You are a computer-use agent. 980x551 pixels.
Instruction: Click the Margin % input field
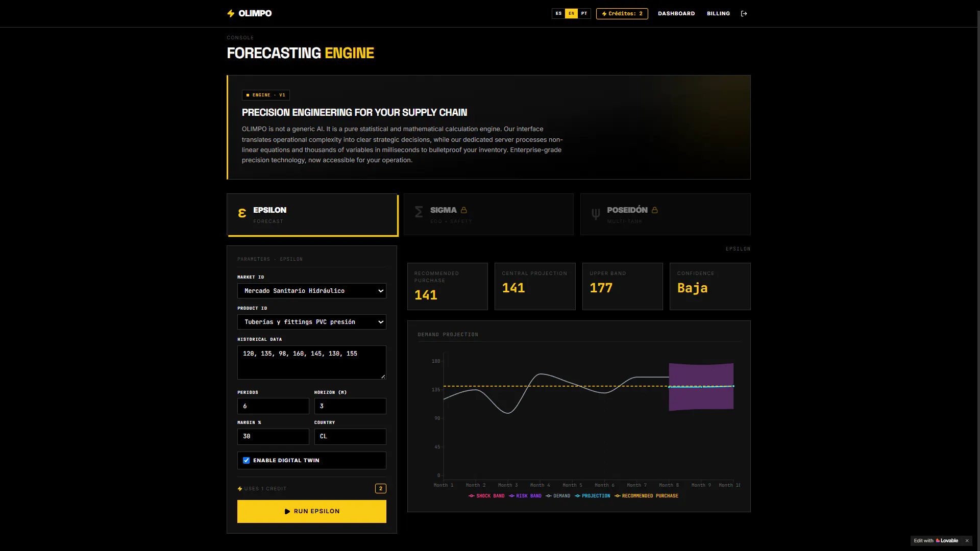pos(273,437)
